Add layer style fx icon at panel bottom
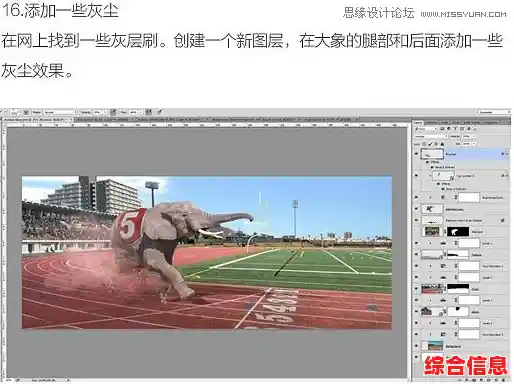The height and width of the screenshot is (384, 514). (467, 380)
